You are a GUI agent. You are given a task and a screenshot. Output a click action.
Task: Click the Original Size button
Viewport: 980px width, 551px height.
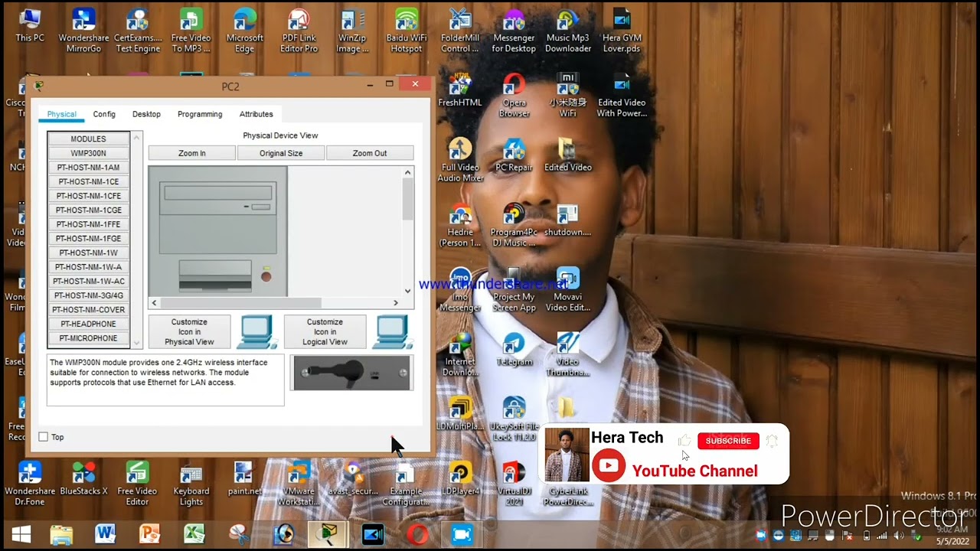click(x=281, y=153)
